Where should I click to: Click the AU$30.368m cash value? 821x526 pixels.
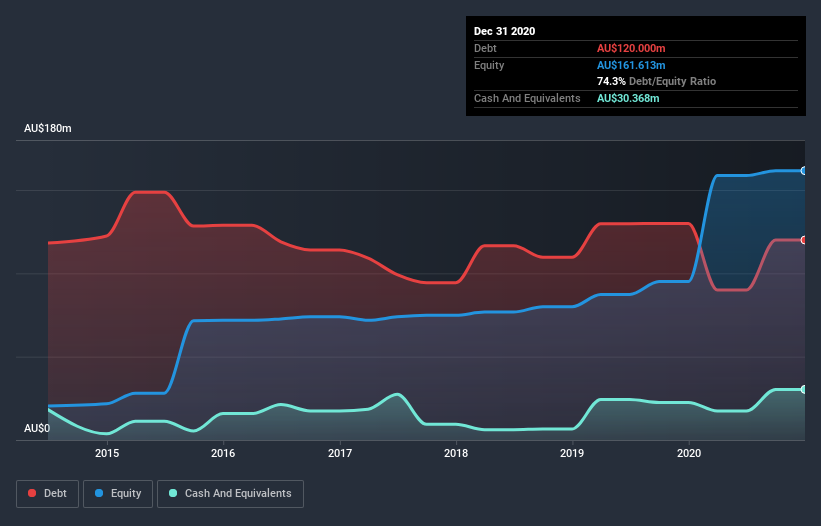pos(628,98)
